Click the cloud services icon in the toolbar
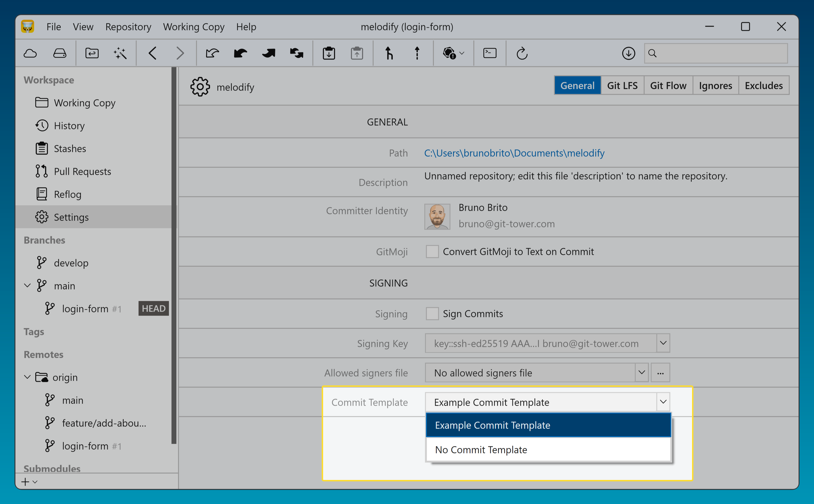Screen dimensions: 814x504 coord(30,53)
